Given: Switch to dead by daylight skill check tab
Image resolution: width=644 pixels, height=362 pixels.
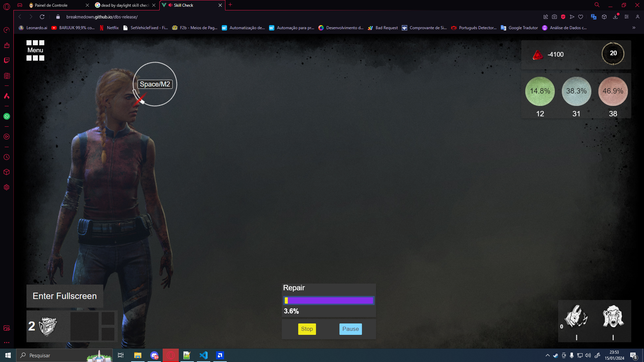Looking at the screenshot, I should tap(125, 5).
